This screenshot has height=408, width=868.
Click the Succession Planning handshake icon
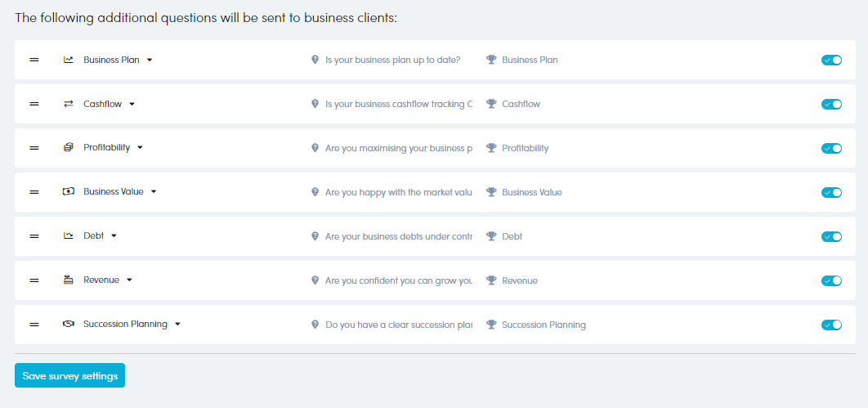point(69,325)
